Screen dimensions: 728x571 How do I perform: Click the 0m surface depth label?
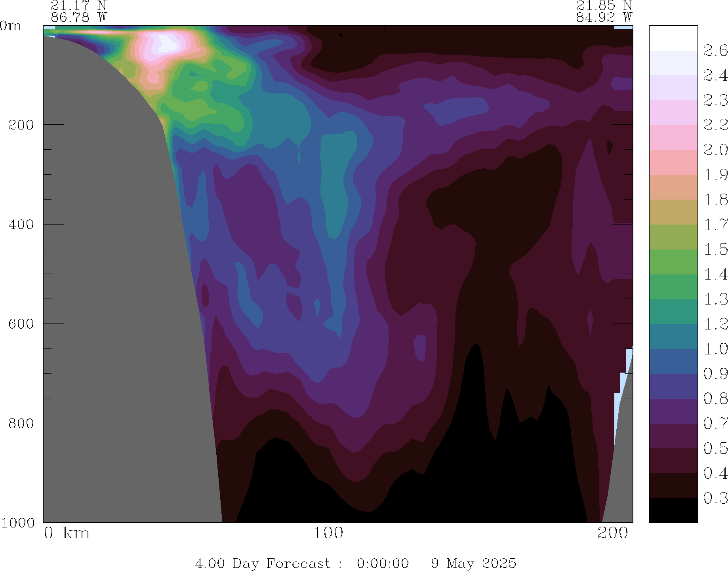click(x=11, y=26)
